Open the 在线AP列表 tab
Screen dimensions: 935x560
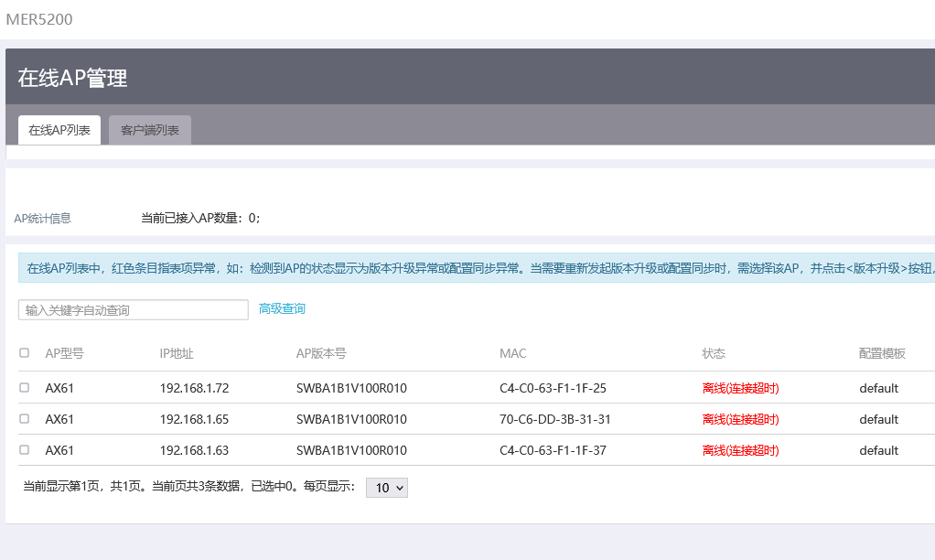click(x=59, y=130)
